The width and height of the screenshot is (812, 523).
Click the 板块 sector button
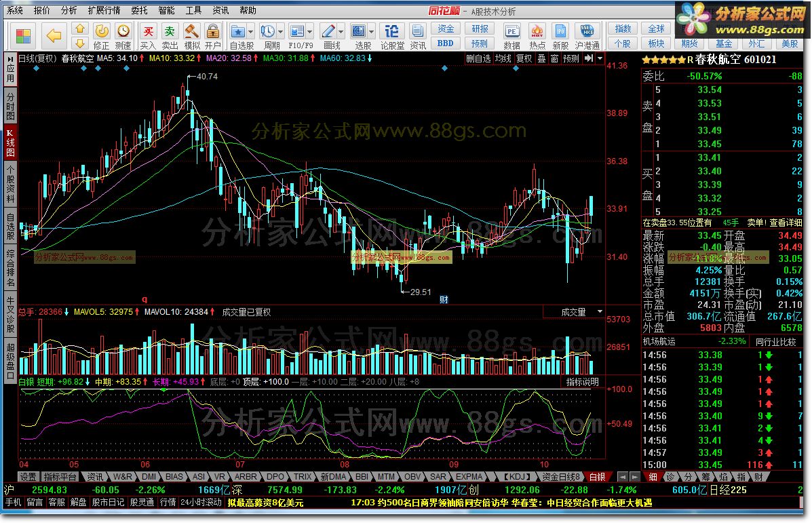(656, 43)
